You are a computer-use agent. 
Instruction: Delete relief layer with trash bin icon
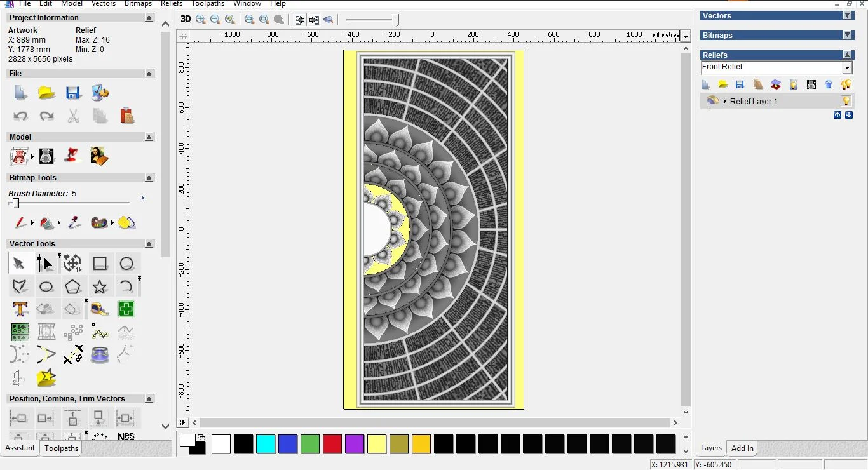tap(829, 84)
